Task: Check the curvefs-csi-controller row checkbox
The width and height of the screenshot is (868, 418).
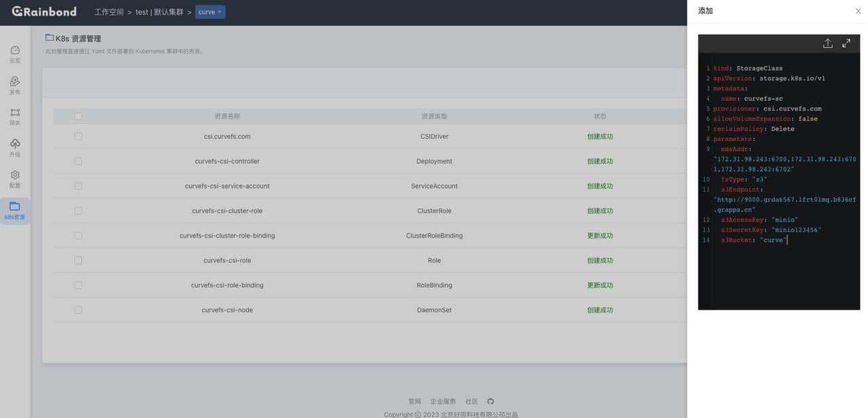Action: 78,161
